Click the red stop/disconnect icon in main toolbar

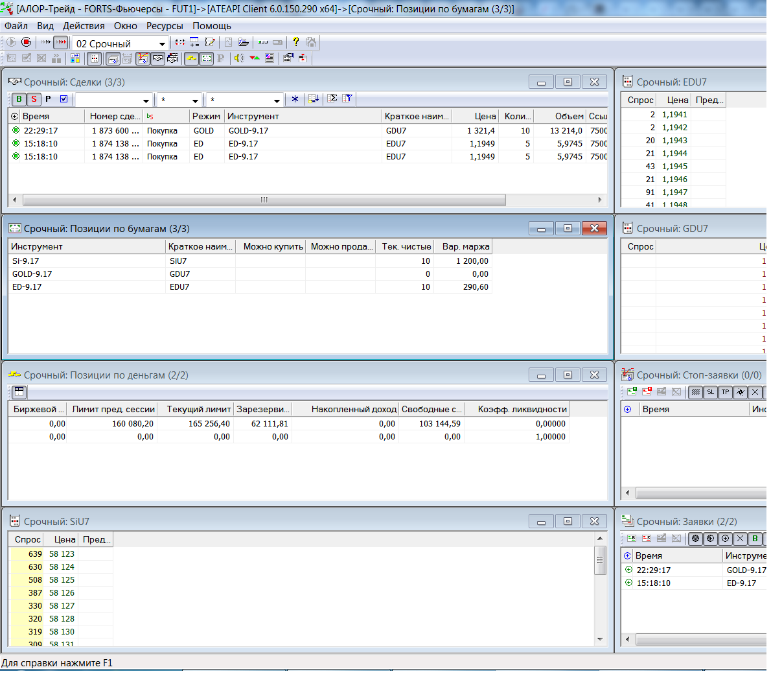(x=26, y=42)
